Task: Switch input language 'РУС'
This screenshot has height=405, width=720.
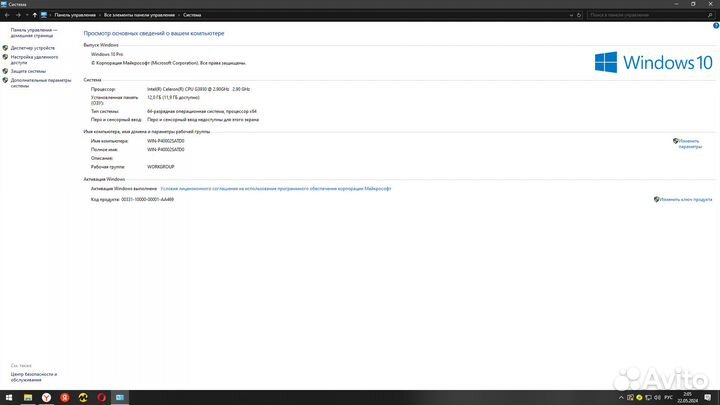Action: pos(669,398)
